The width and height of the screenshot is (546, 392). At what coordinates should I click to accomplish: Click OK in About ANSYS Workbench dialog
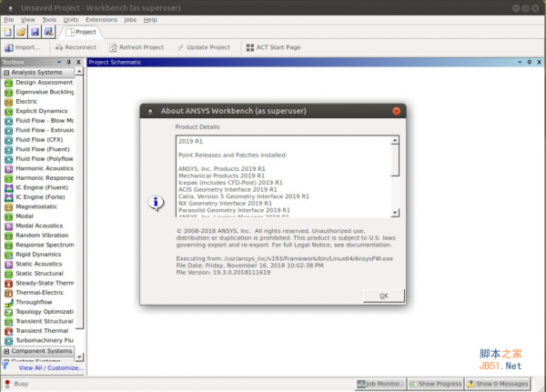coord(384,296)
